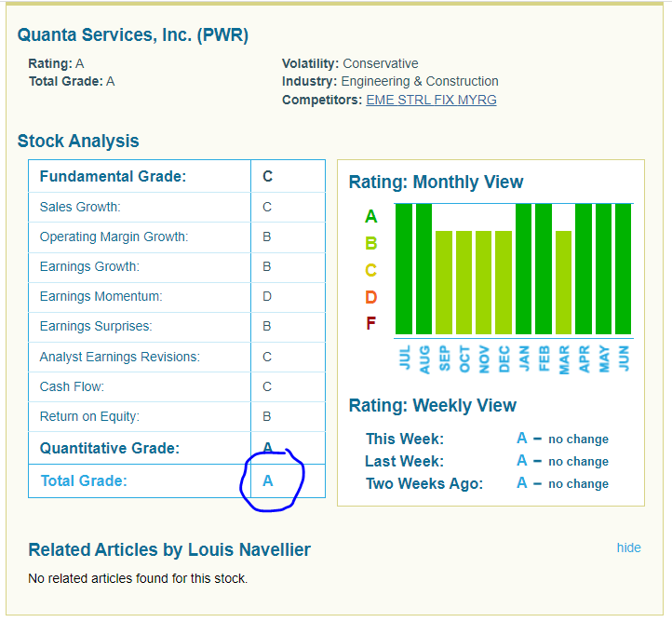Select the SEP bar in monthly chart
The image size is (672, 622).
tap(444, 282)
